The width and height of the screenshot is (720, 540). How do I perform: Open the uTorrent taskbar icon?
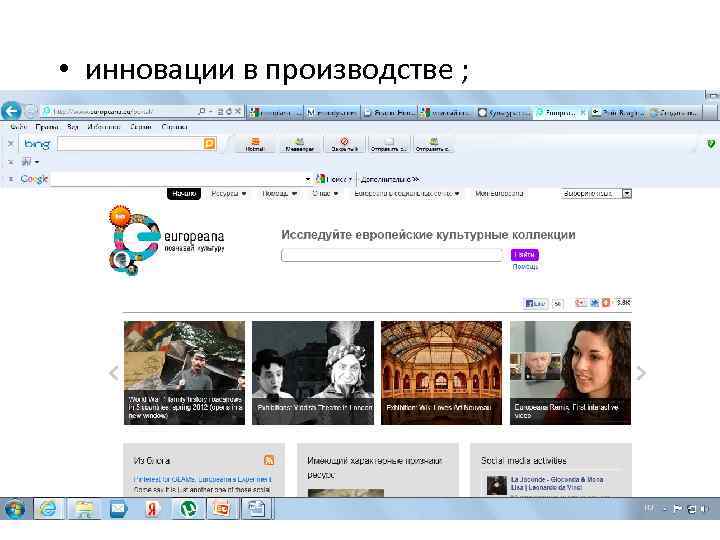coord(188,509)
